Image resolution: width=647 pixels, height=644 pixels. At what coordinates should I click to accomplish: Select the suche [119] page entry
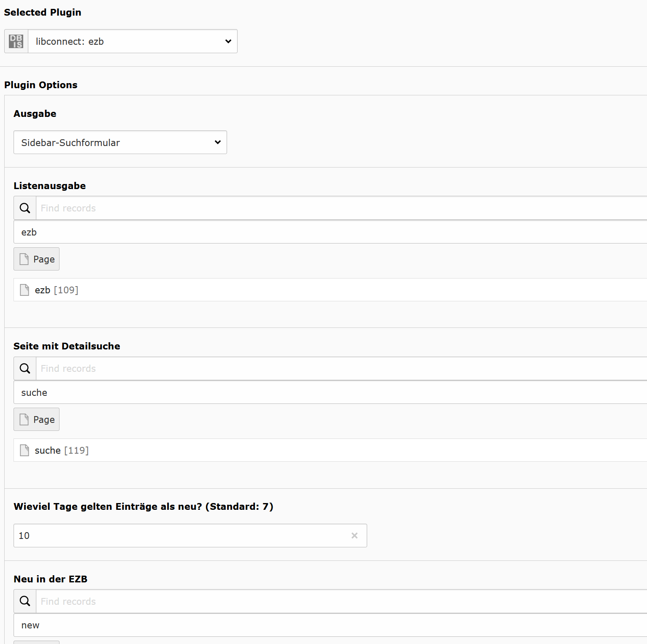[62, 450]
